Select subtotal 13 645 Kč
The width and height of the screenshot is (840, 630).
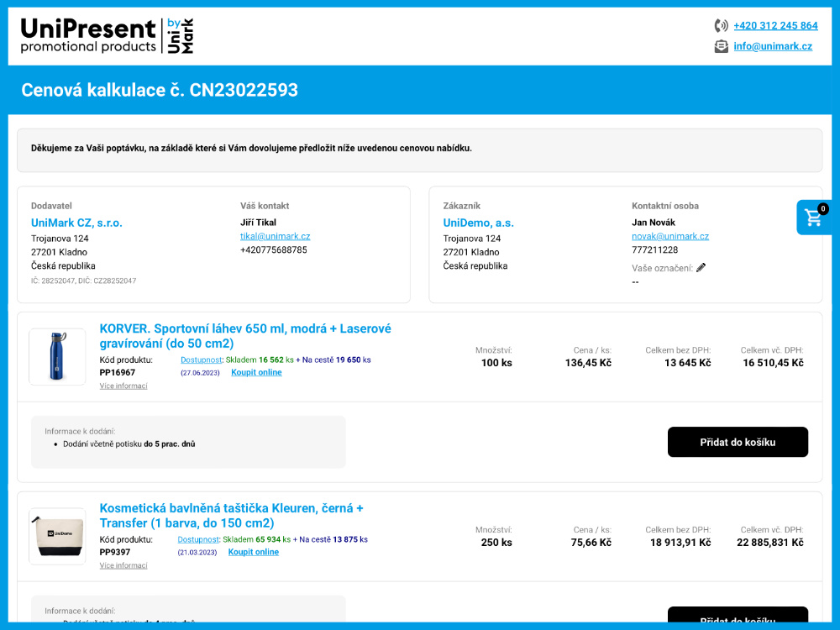pyautogui.click(x=687, y=363)
